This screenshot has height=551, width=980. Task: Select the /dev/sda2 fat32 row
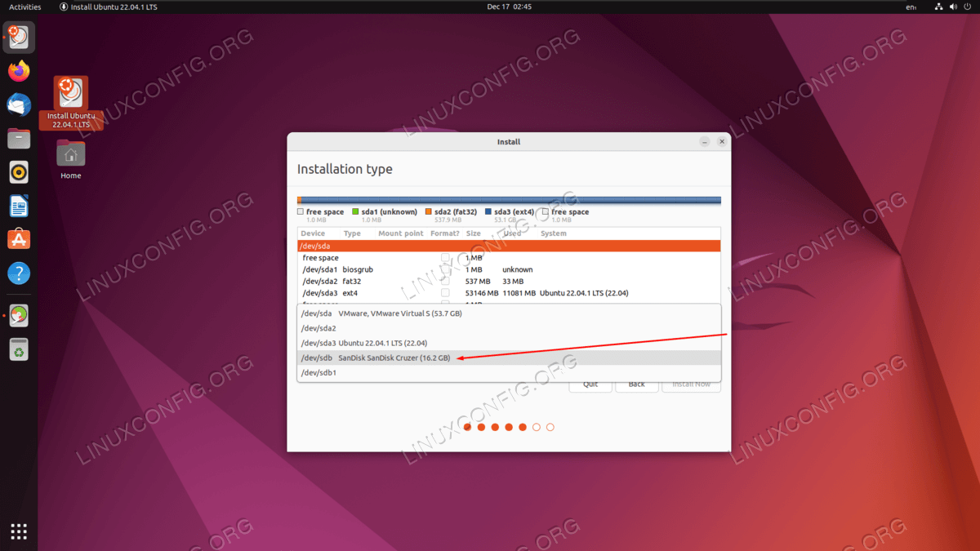click(x=509, y=281)
